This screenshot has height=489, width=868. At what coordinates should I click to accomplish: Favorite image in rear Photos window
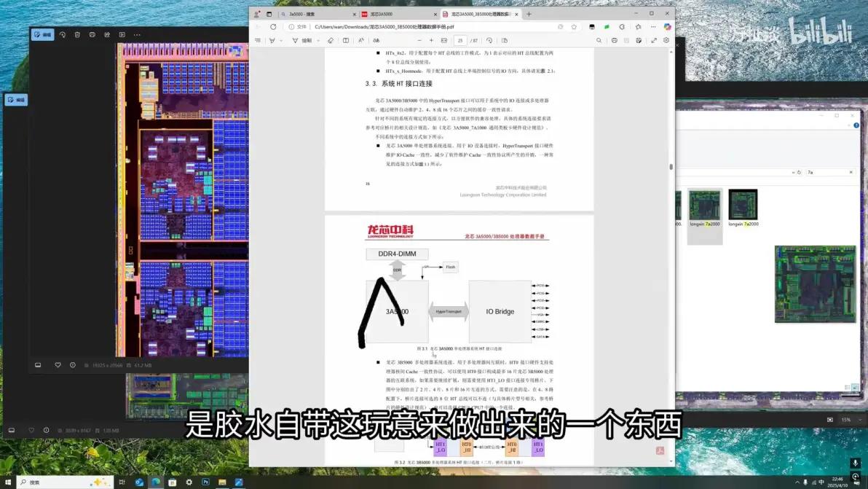coord(31,430)
